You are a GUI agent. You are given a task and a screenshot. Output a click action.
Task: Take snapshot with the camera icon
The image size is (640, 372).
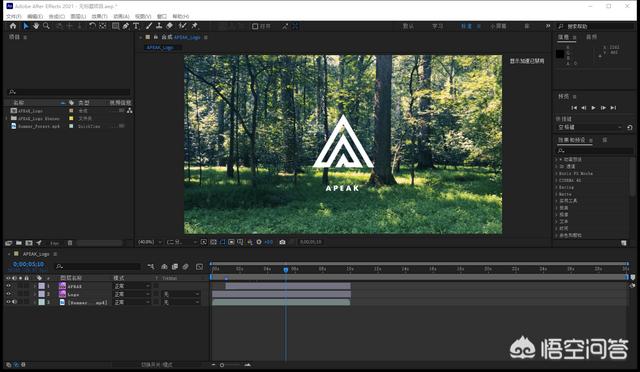pyautogui.click(x=282, y=242)
